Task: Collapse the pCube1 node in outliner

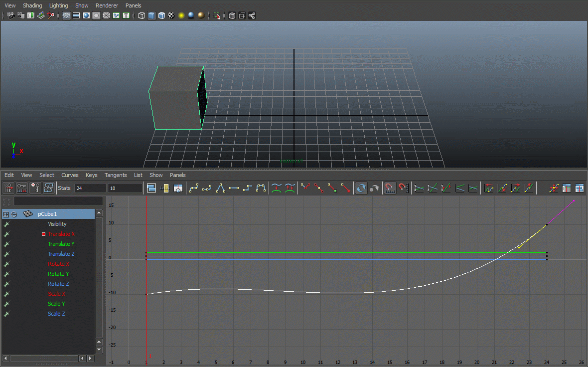Action: coord(14,214)
